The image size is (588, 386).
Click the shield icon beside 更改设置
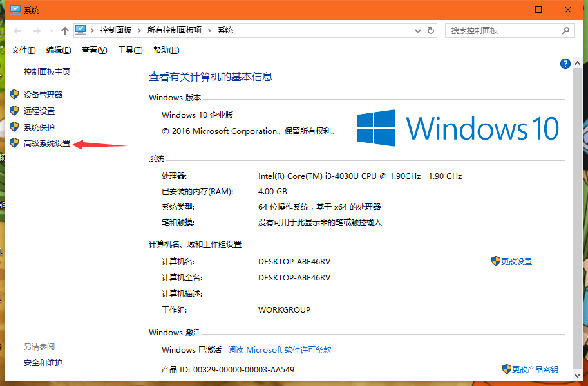click(496, 261)
